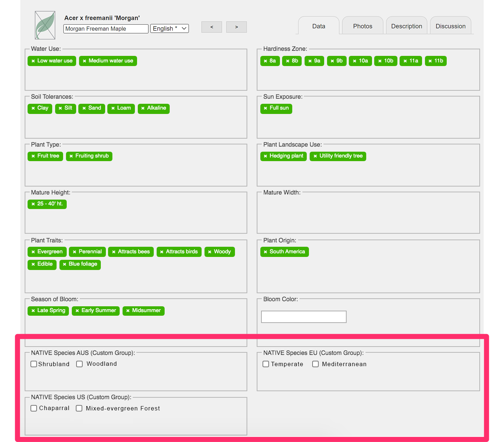
Task: Remove the 11b hardiness zone tag
Action: pyautogui.click(x=430, y=61)
